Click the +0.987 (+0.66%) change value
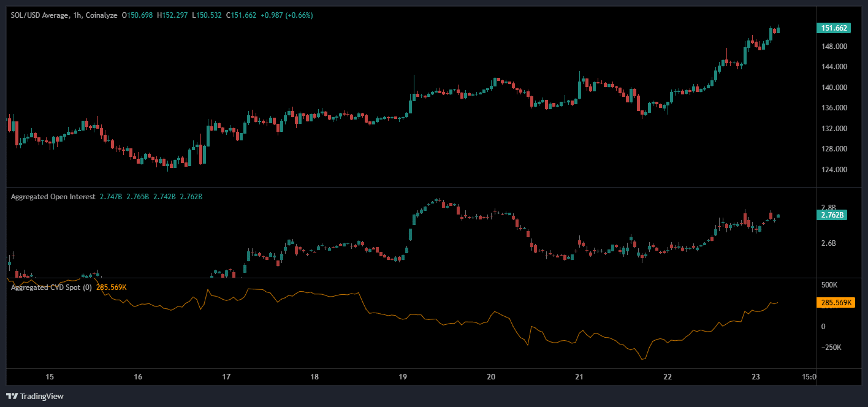 289,15
